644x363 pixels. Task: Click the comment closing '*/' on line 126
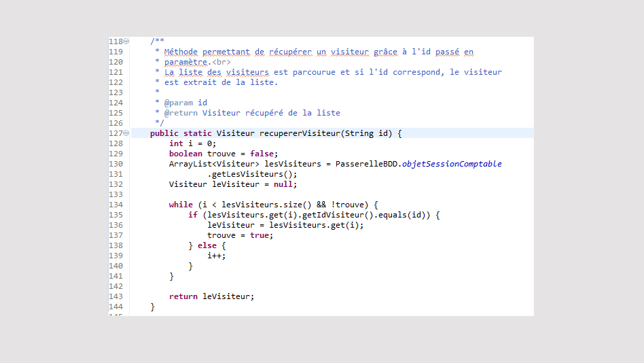(x=160, y=123)
